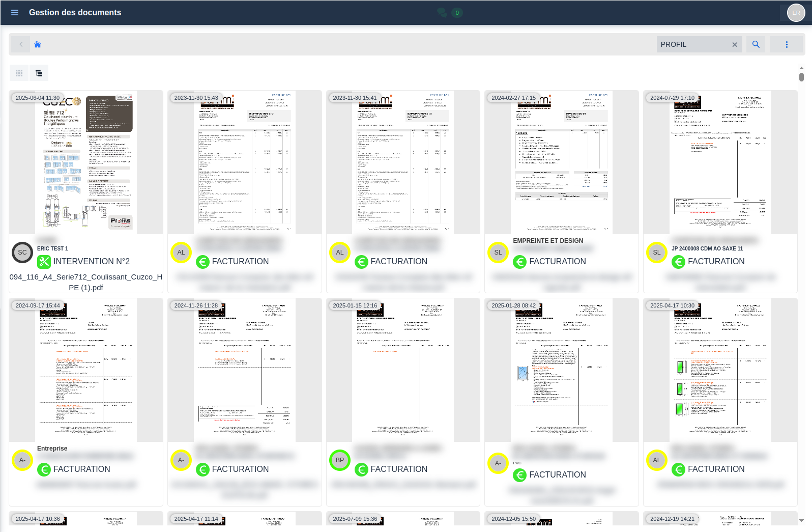Click the EMPREINTE ET DESIGN label
Viewport: 812px width, 532px height.
pos(548,241)
